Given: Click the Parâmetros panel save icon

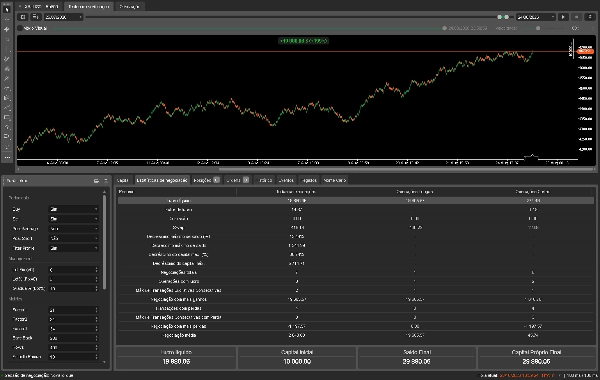Looking at the screenshot, I should (x=96, y=181).
